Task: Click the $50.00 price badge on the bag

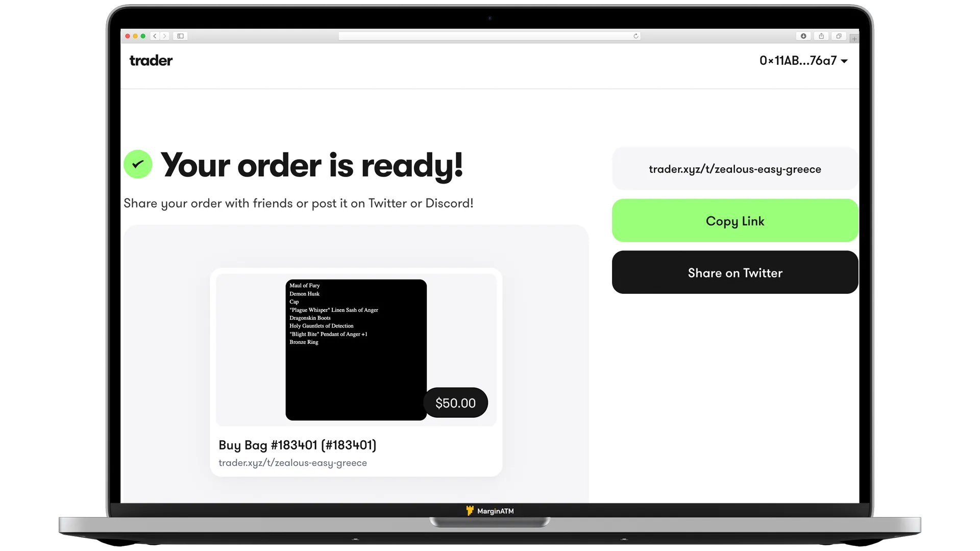Action: [456, 403]
